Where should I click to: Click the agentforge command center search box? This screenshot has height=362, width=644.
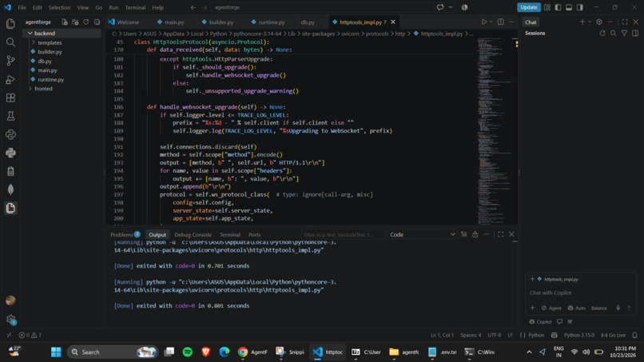[323, 7]
